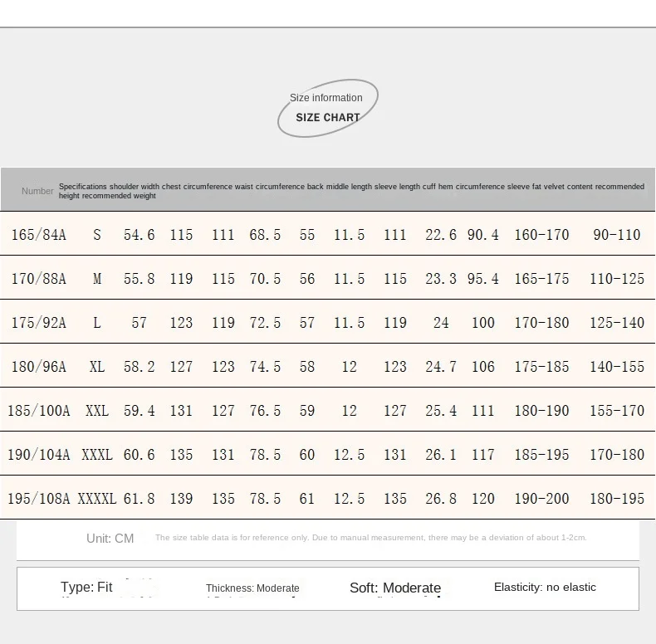Image resolution: width=656 pixels, height=644 pixels.
Task: Click velvet content value 90.4
Action: coord(482,235)
